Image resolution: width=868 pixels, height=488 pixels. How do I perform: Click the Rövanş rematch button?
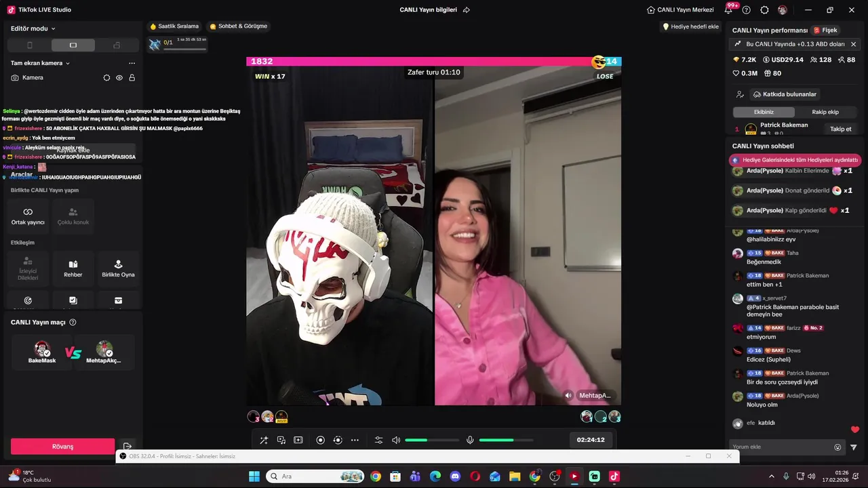tap(62, 447)
